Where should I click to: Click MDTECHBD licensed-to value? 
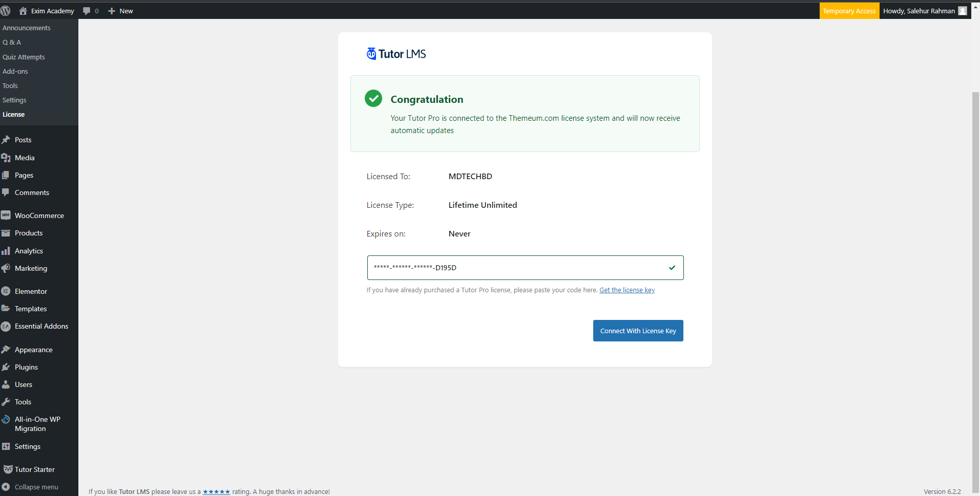pyautogui.click(x=470, y=176)
